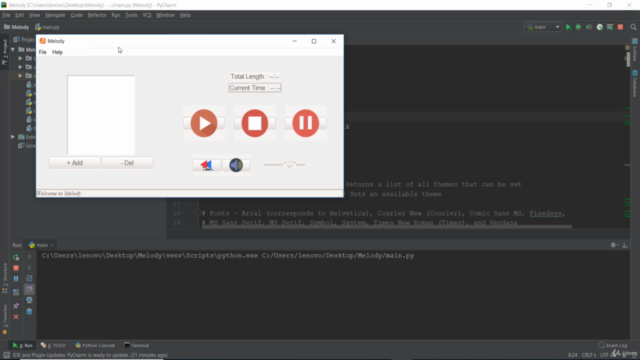
Task: Remove a song with - Del
Action: (127, 163)
